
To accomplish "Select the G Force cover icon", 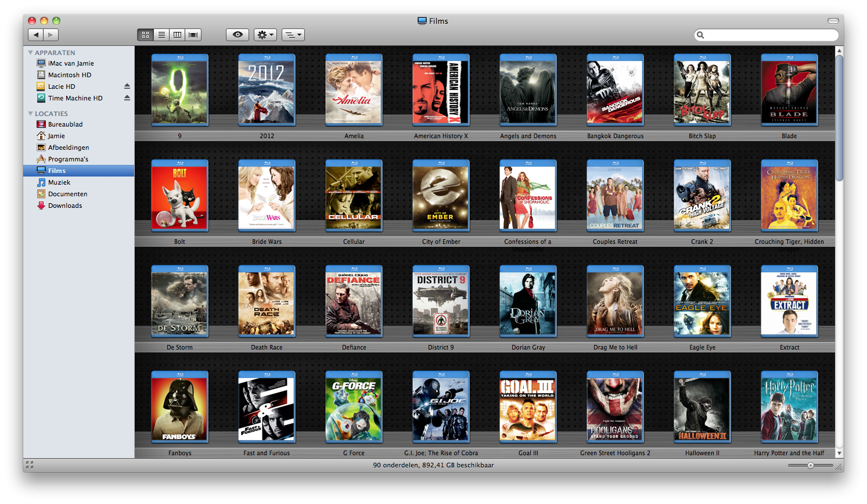I will click(354, 407).
